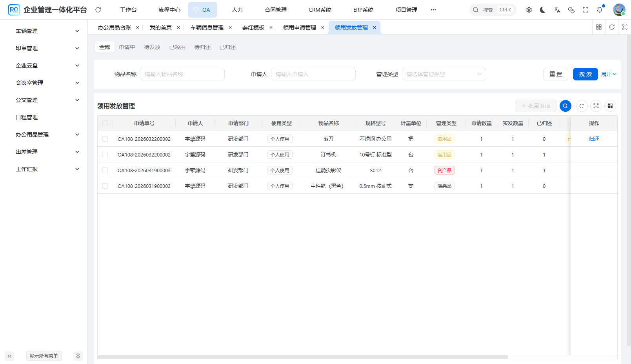Click the dark mode moon icon
This screenshot has height=364, width=631.
coord(543,10)
